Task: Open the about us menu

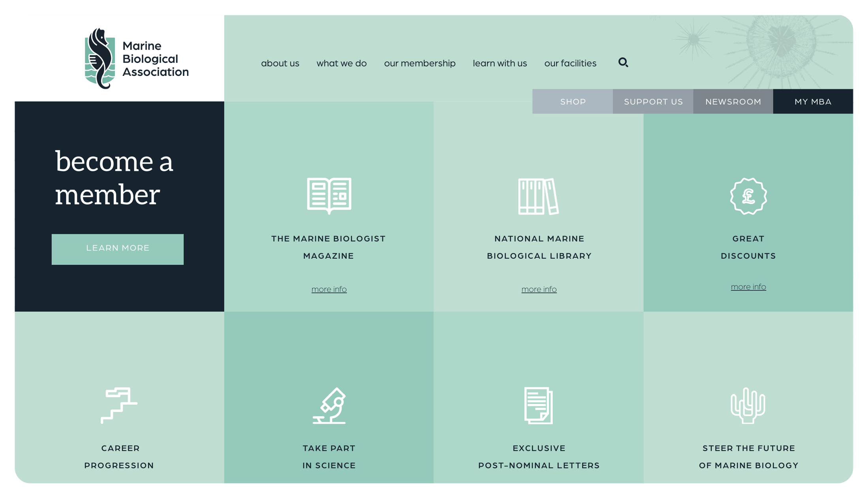Action: [x=280, y=63]
